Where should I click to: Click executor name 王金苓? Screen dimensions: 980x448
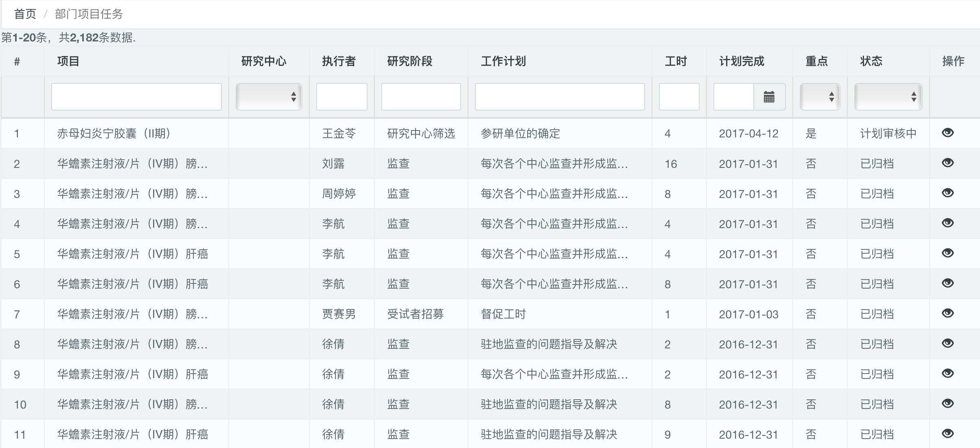click(x=339, y=133)
